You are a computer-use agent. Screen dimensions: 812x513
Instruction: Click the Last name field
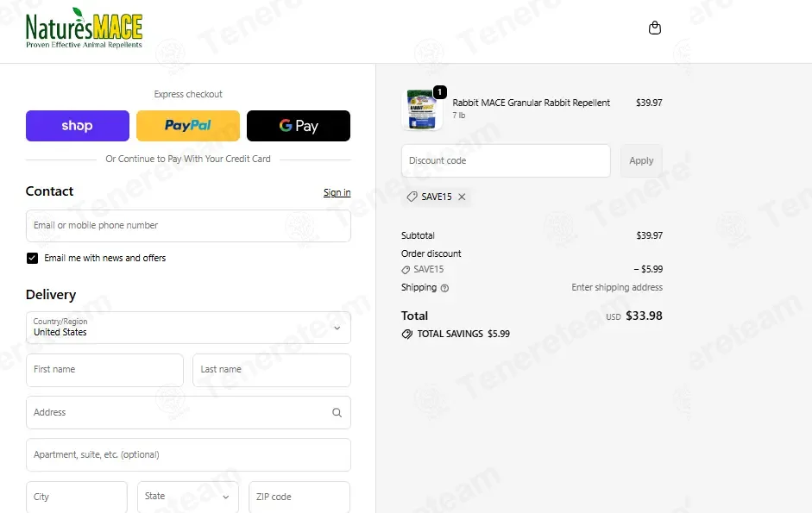click(x=272, y=370)
